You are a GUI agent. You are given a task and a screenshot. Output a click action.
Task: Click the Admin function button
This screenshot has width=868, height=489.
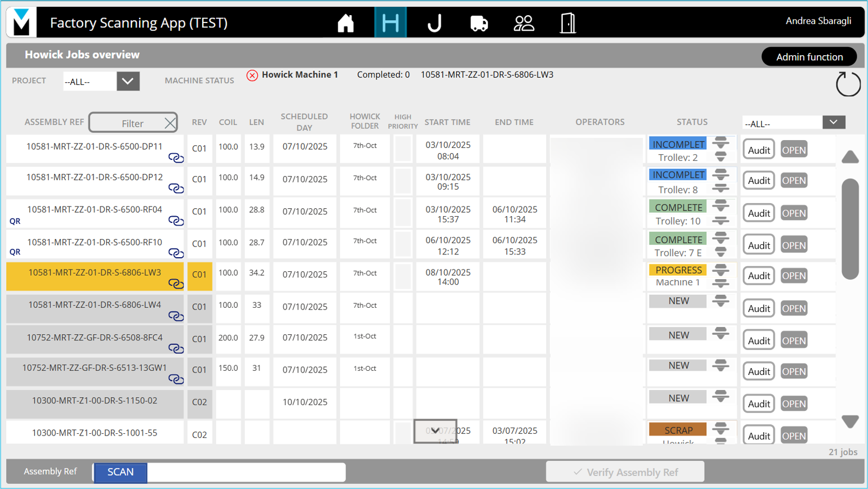coord(809,57)
